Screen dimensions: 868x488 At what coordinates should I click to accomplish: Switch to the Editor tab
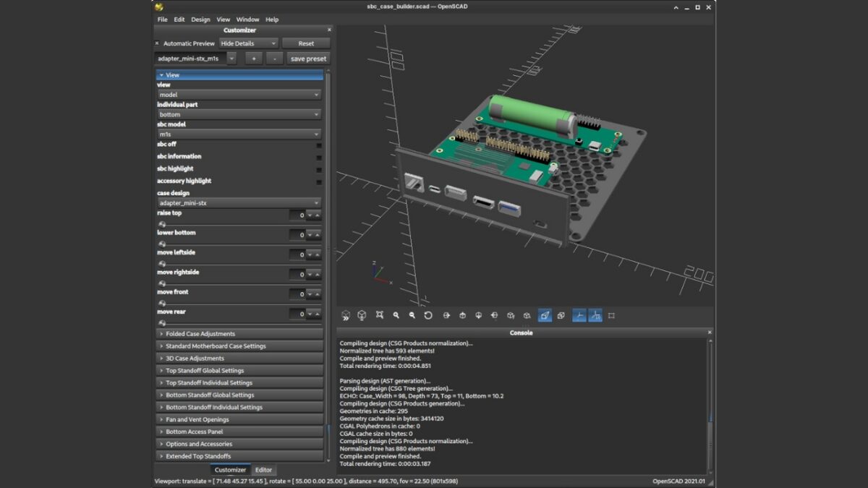click(x=265, y=469)
